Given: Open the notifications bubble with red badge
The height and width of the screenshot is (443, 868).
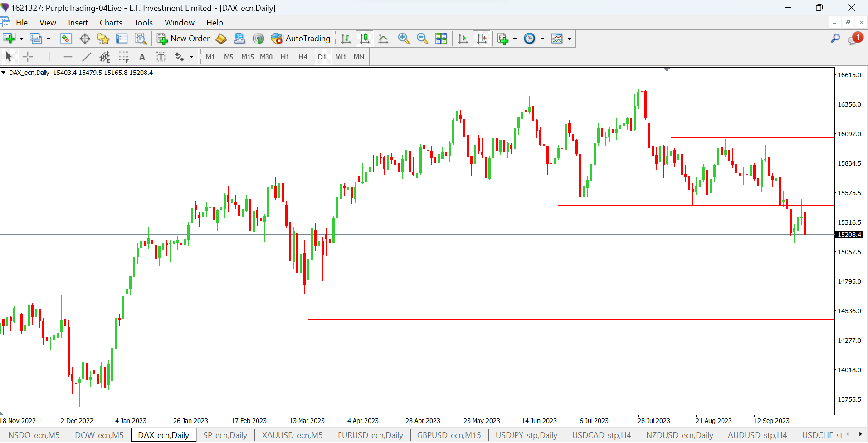Looking at the screenshot, I should [855, 39].
